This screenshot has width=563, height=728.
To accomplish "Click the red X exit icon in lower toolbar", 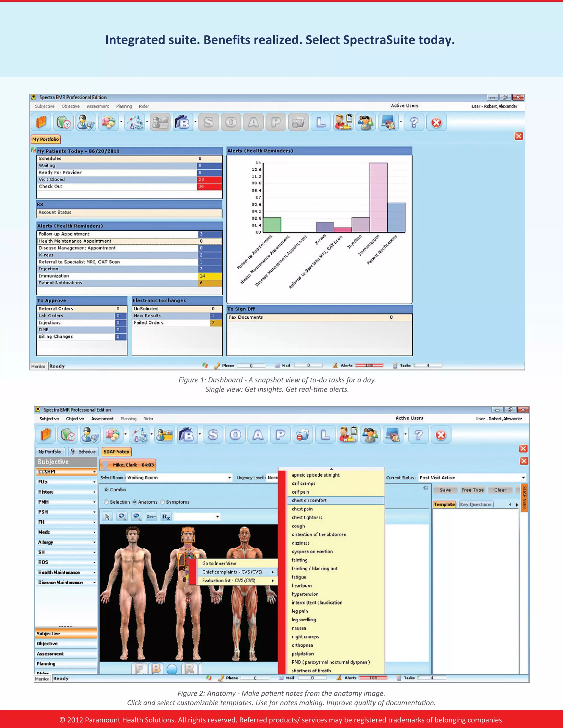I will tap(441, 435).
